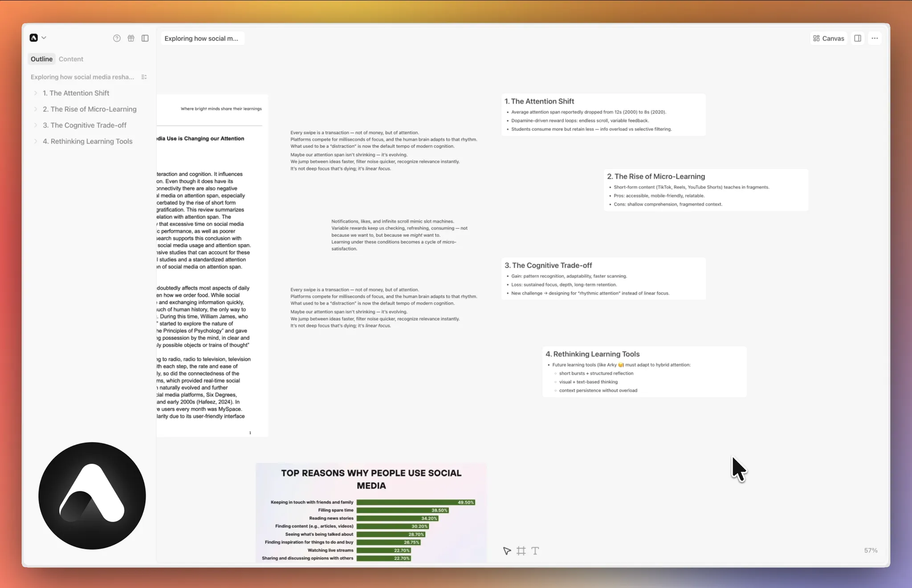Image resolution: width=912 pixels, height=588 pixels.
Task: Select the Outline tab
Action: tap(41, 59)
